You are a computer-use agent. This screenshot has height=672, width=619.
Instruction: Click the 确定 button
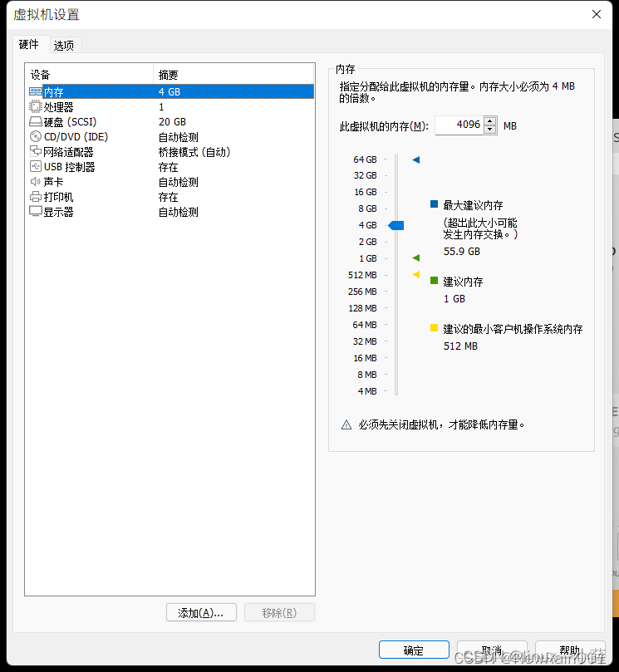click(x=414, y=650)
